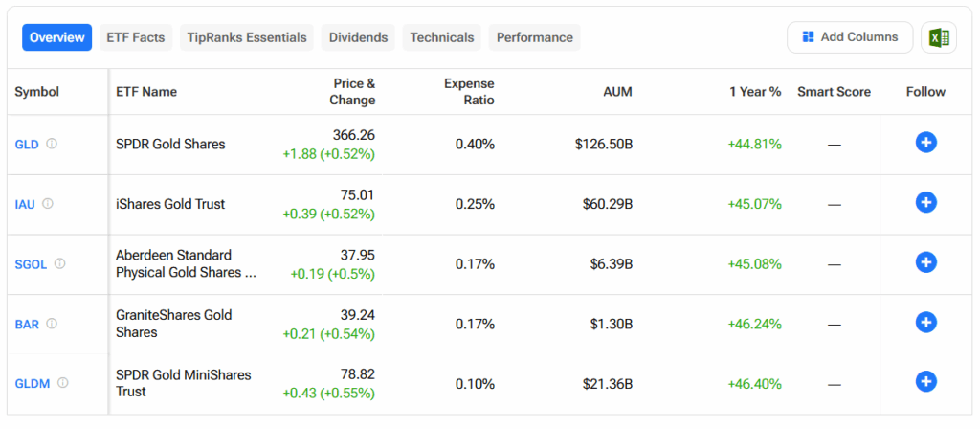Switch to the ETF Facts tab
Viewport: 980px width, 429px height.
coord(136,37)
